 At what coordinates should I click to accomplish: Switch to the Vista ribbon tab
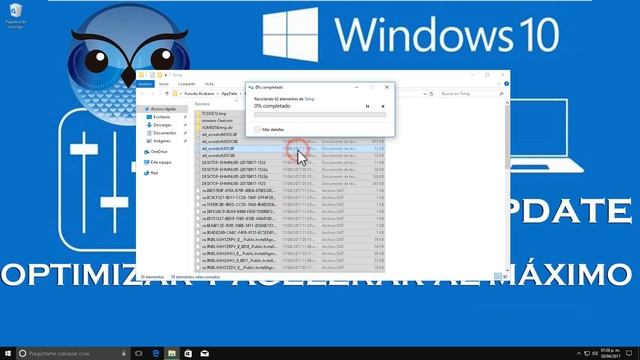tap(209, 84)
